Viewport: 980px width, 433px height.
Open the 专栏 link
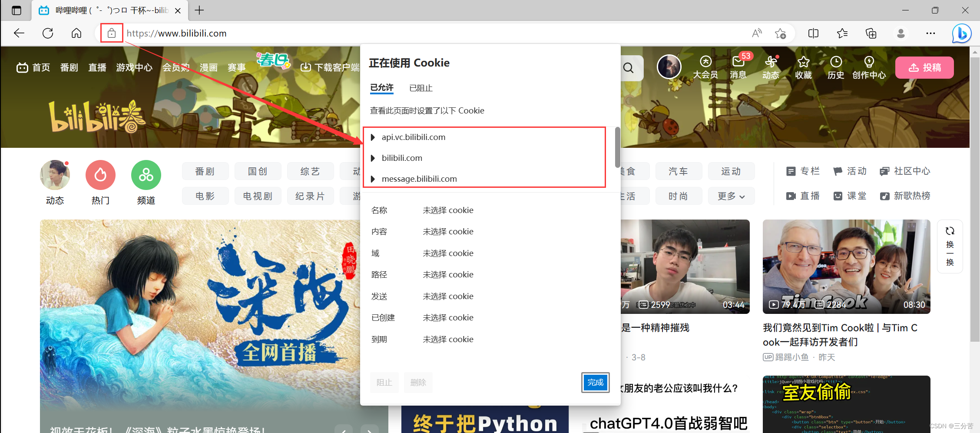point(803,171)
